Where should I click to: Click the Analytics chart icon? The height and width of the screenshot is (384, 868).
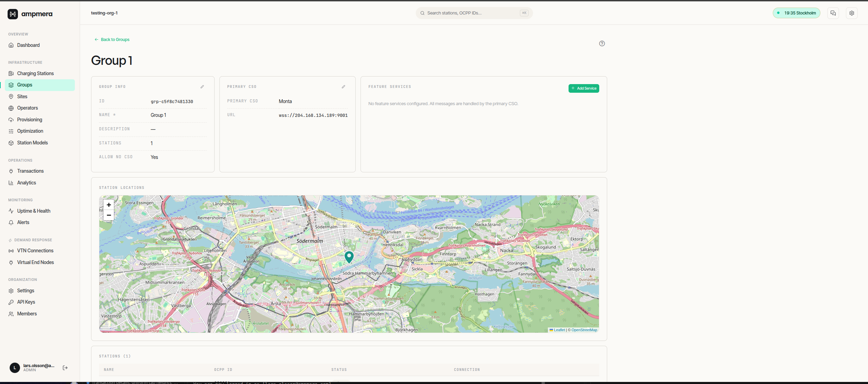[11, 183]
